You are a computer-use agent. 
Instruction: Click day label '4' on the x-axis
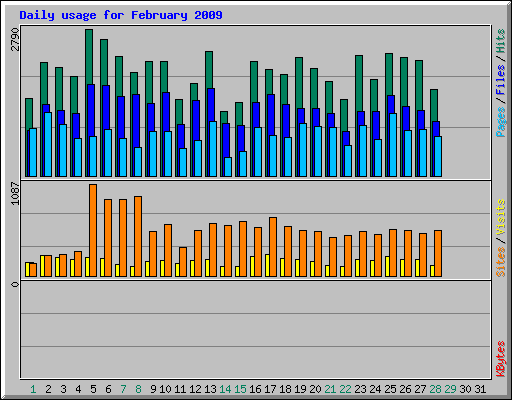[78, 389]
